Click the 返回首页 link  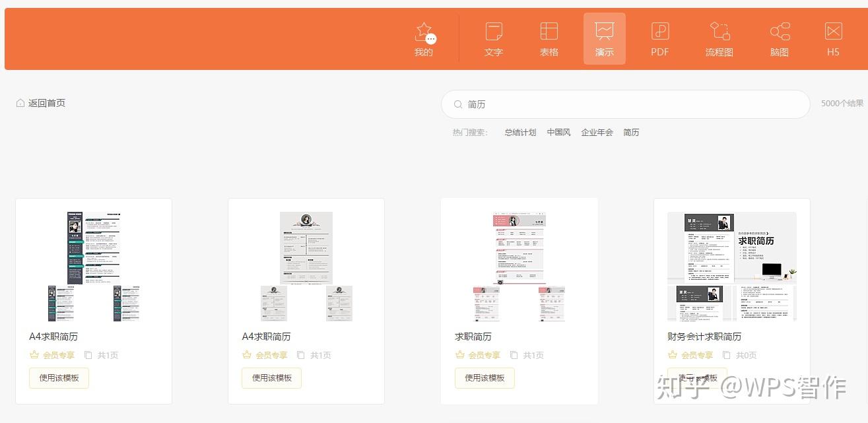pos(47,103)
